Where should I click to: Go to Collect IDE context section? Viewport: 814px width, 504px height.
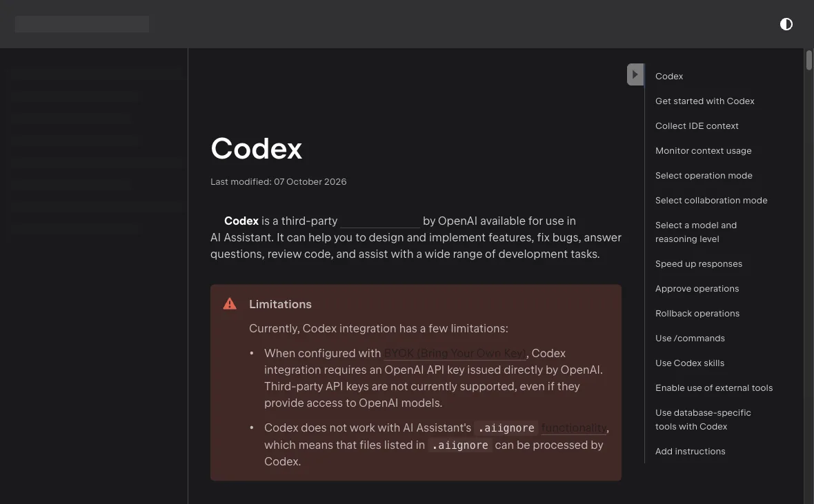click(x=697, y=126)
